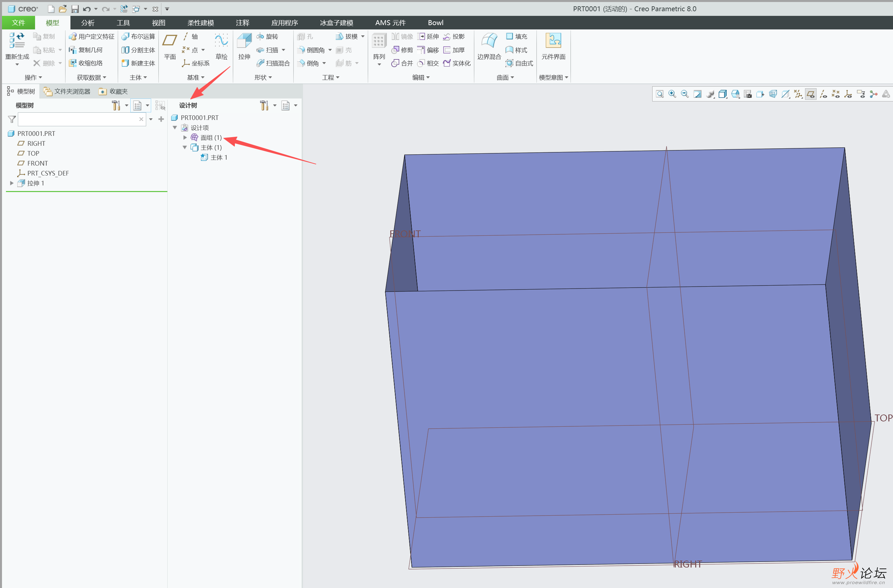Click the 文件夹浏览器 tab button

pos(67,92)
